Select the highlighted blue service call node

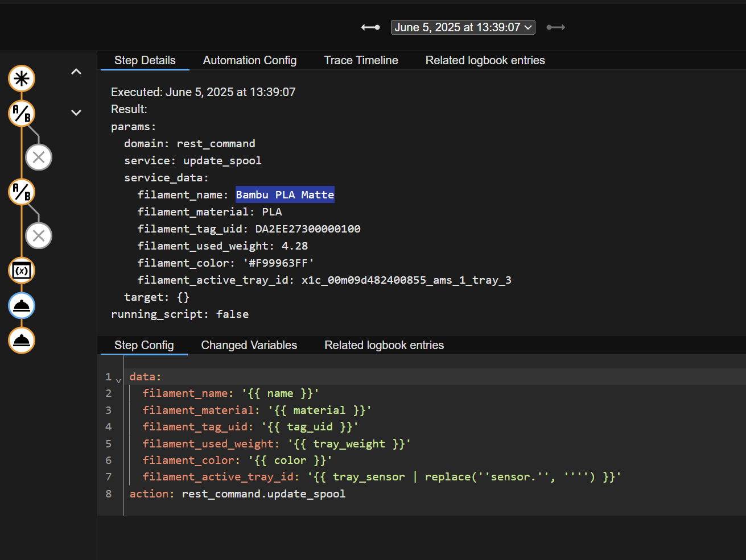pyautogui.click(x=21, y=305)
